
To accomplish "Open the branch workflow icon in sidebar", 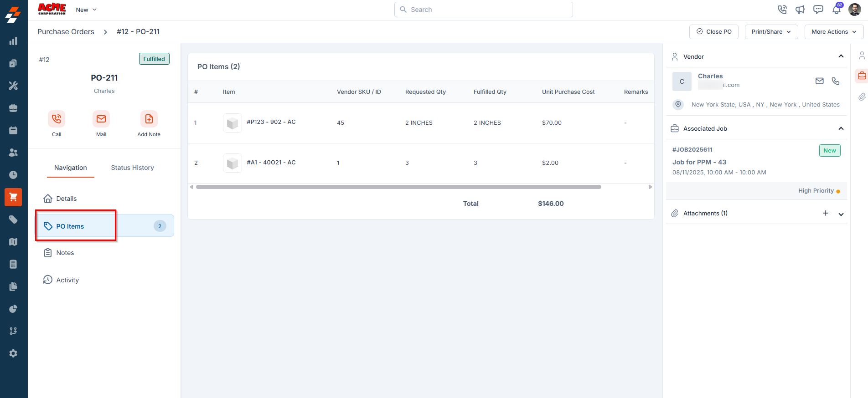I will tap(13, 331).
